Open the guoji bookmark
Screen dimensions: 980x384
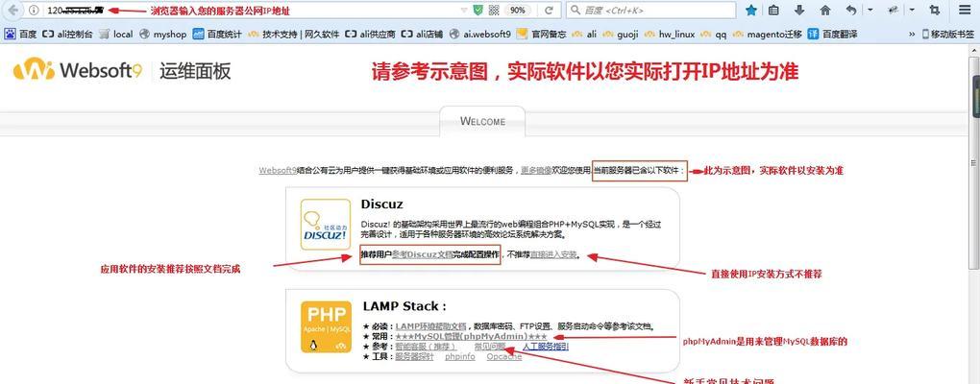621,35
